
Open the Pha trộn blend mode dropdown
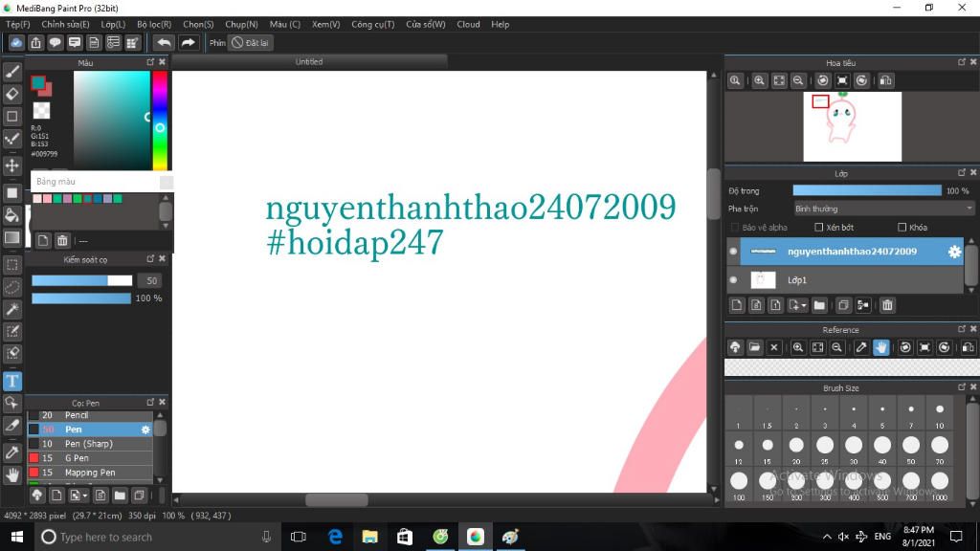(x=883, y=209)
